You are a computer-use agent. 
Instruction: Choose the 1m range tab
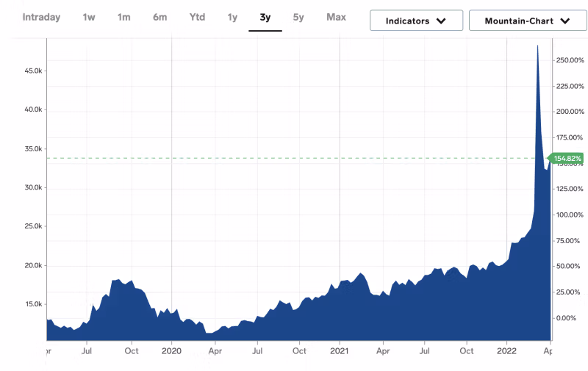point(123,17)
